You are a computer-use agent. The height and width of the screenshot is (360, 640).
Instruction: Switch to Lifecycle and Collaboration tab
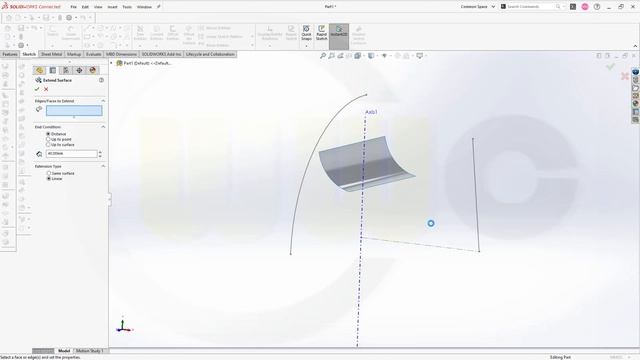pyautogui.click(x=210, y=54)
